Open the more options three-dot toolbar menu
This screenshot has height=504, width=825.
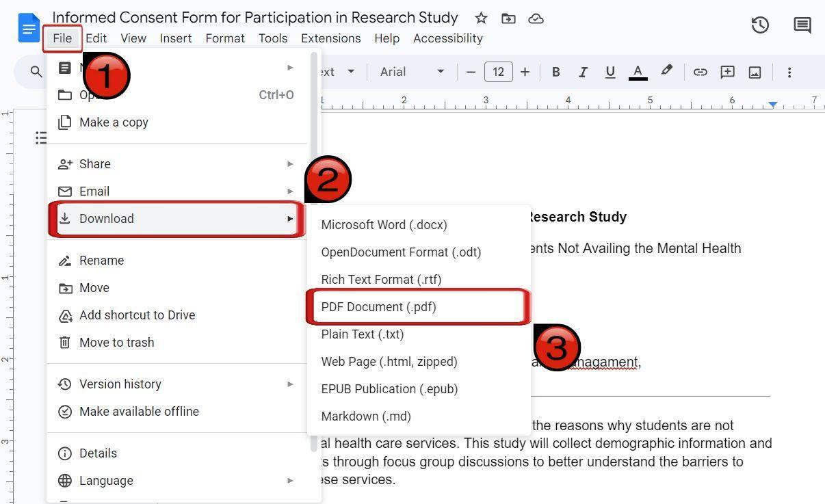789,72
